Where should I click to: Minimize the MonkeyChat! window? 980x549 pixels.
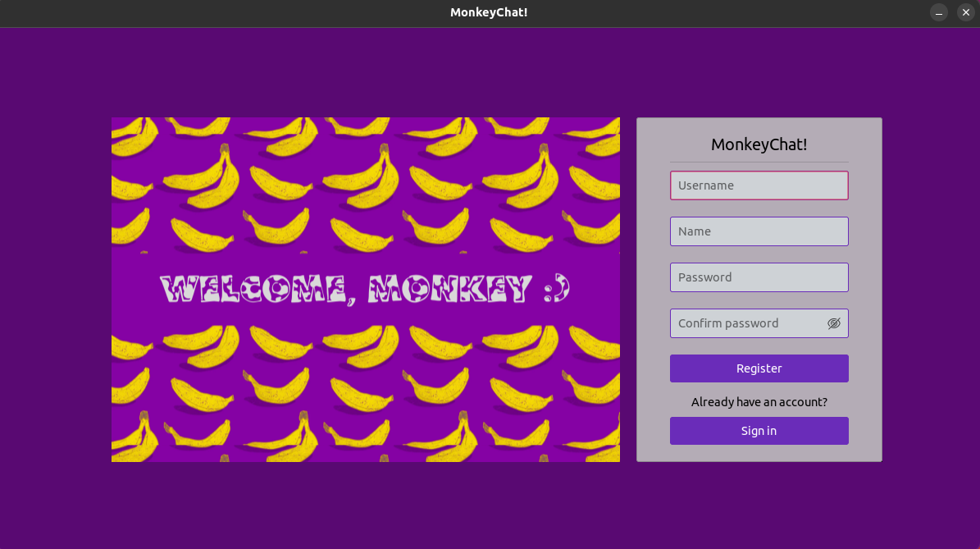[939, 12]
